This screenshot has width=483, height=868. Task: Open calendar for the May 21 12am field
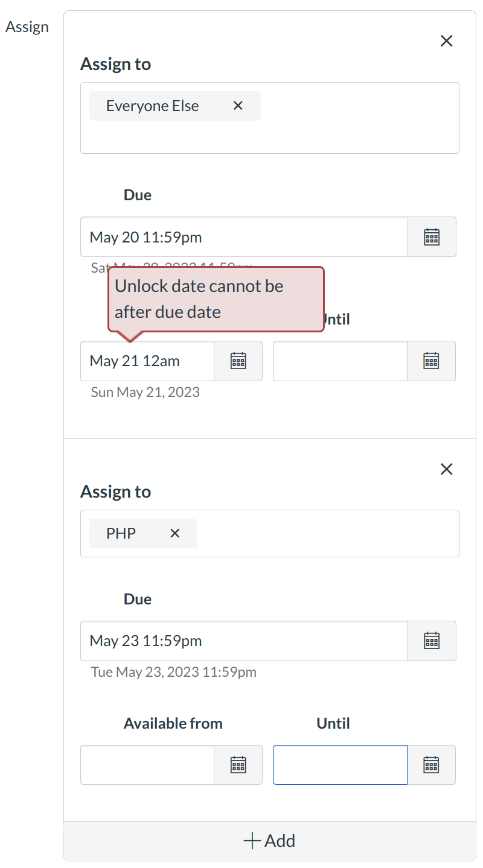click(238, 361)
